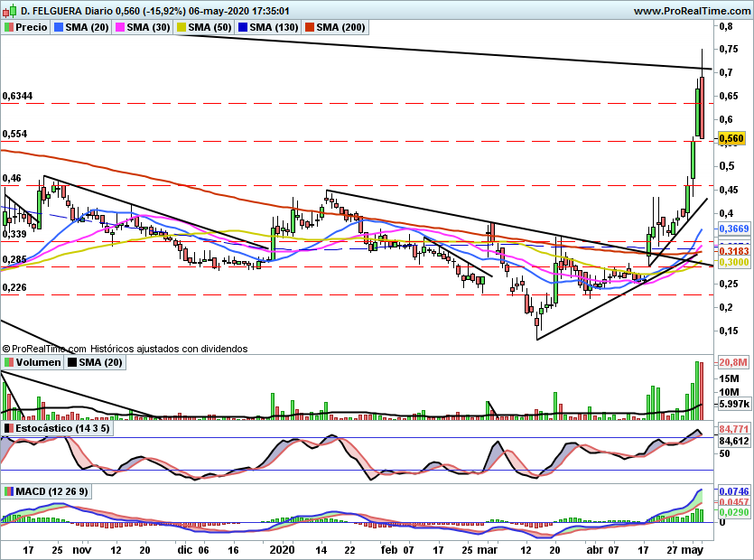Click the SMA (30) magenta legend icon
Image resolution: width=754 pixels, height=560 pixels.
tap(120, 27)
